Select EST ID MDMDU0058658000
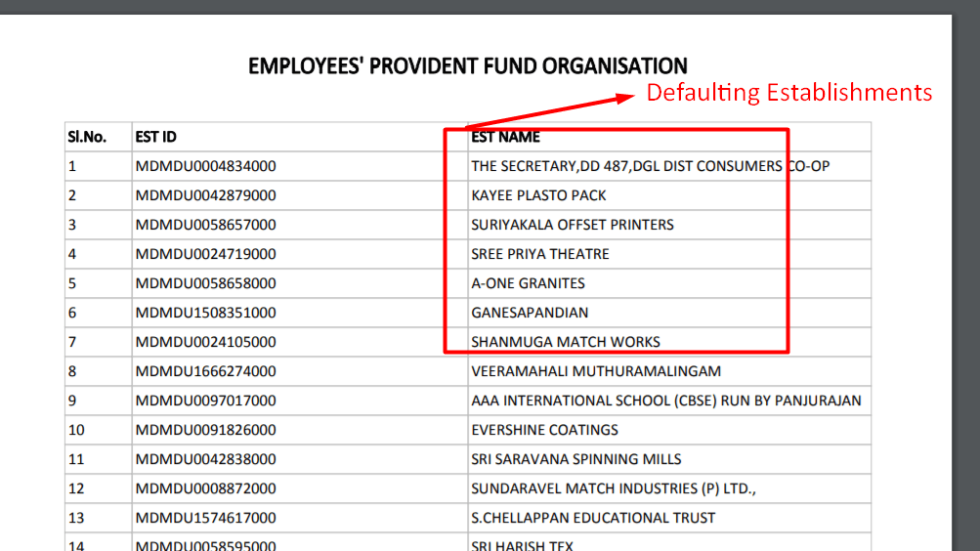The image size is (980, 551). click(x=205, y=283)
